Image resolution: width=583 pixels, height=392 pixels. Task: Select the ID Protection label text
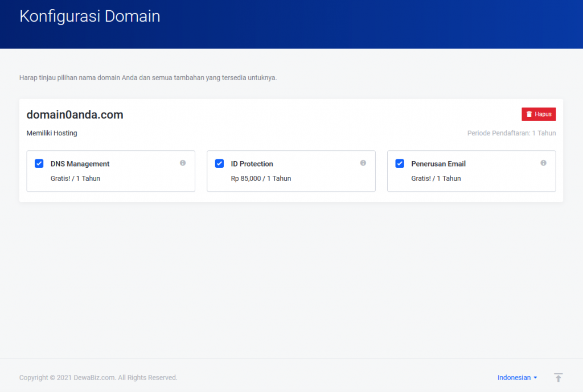(x=252, y=164)
